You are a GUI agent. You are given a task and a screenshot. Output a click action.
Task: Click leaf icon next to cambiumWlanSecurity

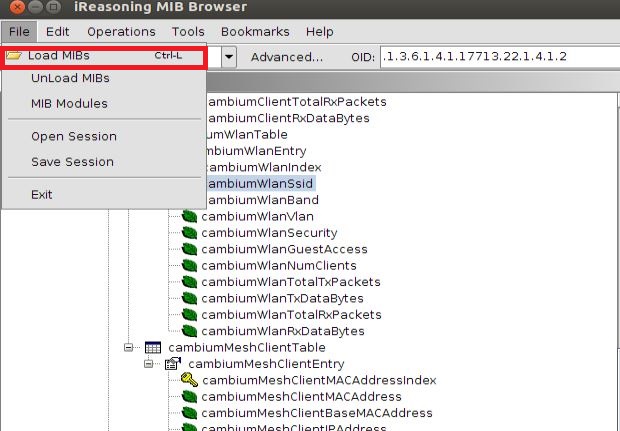pos(189,233)
